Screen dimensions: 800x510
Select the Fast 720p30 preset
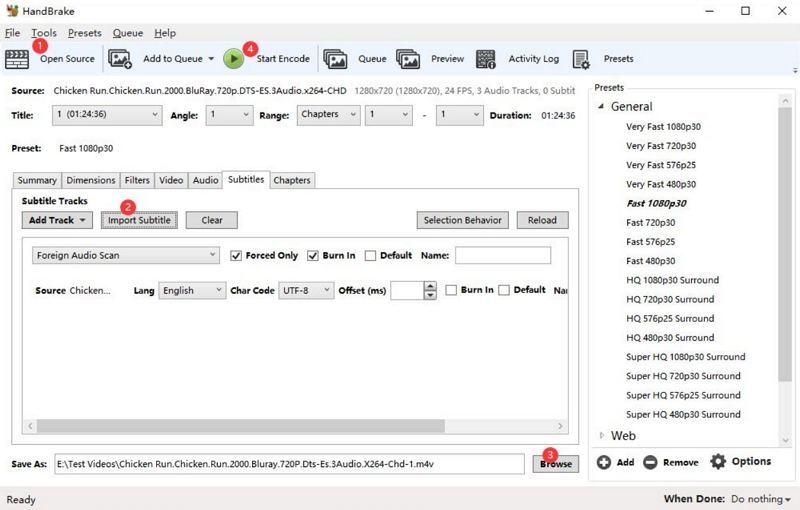click(651, 222)
